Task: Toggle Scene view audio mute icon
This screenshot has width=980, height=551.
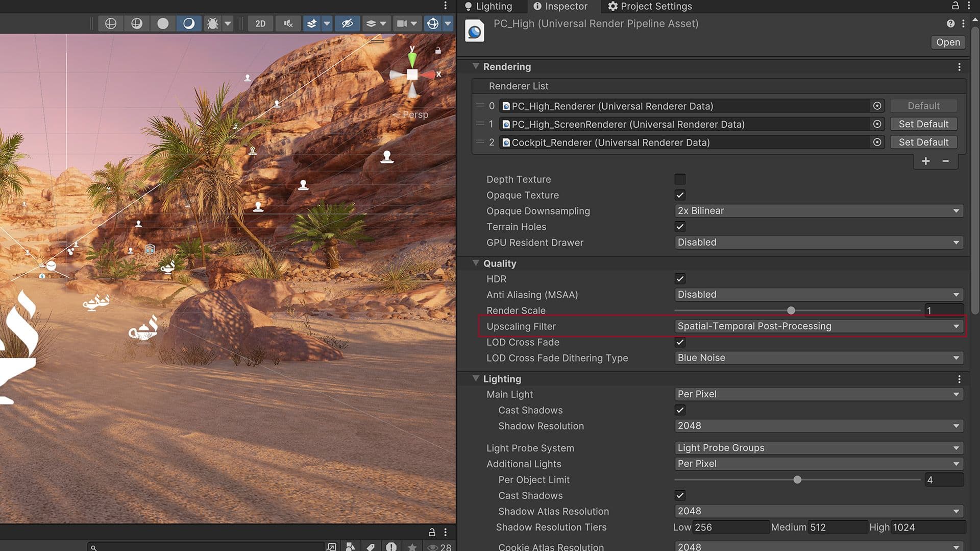Action: click(x=288, y=23)
